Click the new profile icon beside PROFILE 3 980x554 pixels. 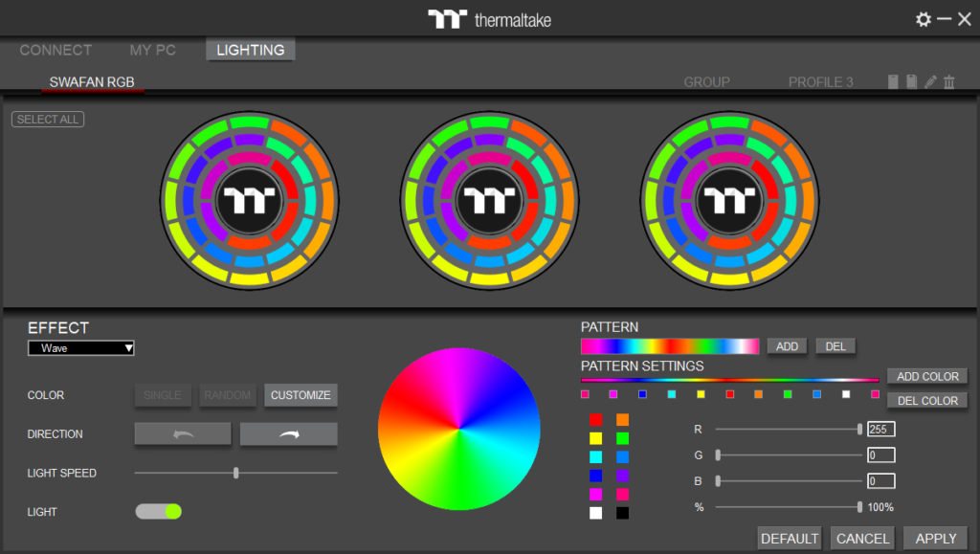(x=893, y=81)
